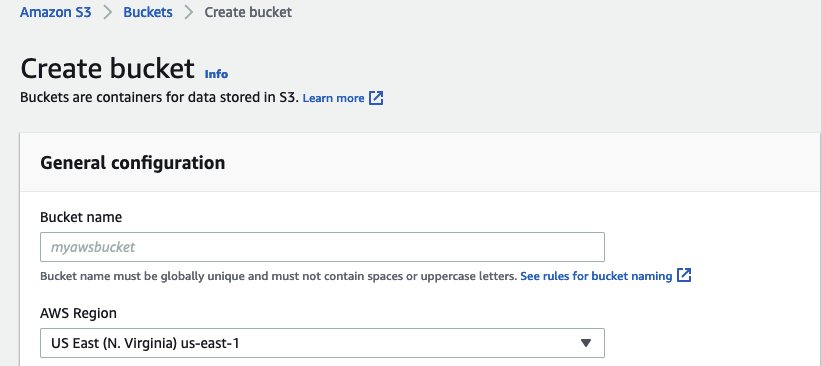Image resolution: width=821 pixels, height=366 pixels.
Task: Click the Buckets are containers description text
Action: pos(159,98)
